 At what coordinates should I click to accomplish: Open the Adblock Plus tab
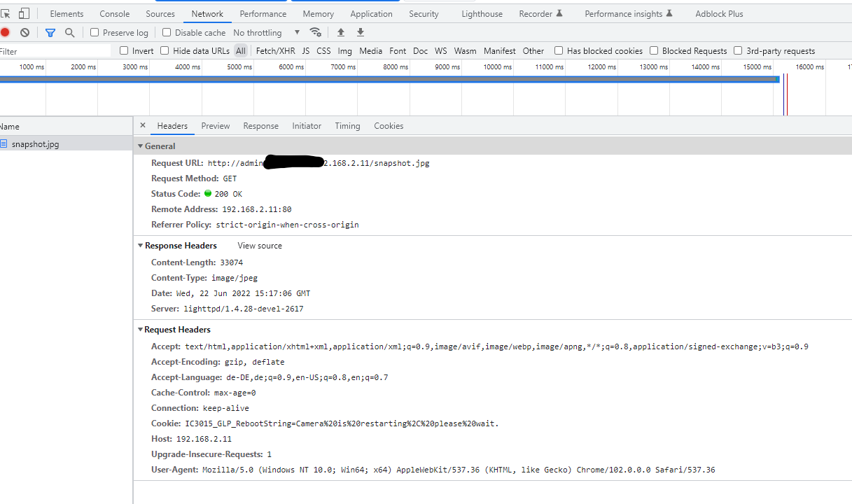(x=720, y=13)
